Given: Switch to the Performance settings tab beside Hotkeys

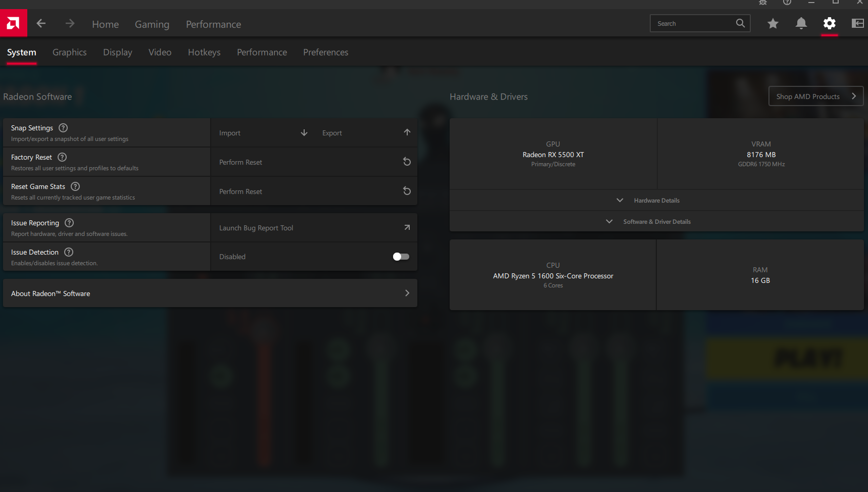Looking at the screenshot, I should click(x=262, y=53).
